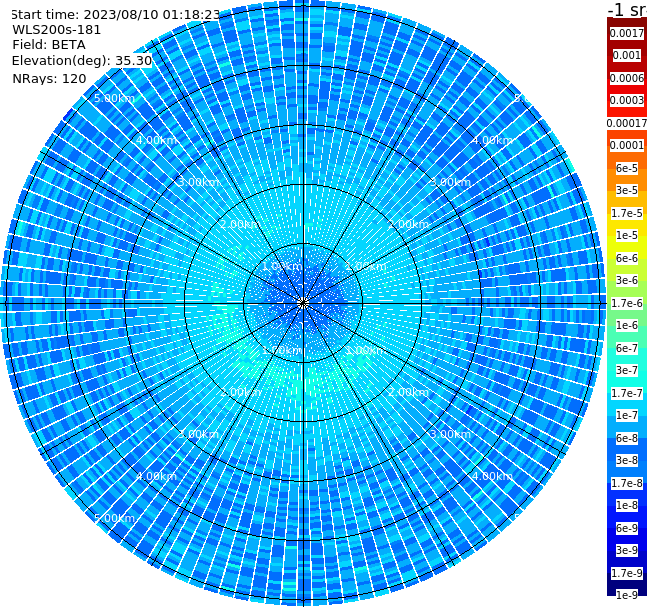Select the 0.0001 colorbar label
Image resolution: width=647 pixels, height=607 pixels.
(x=627, y=145)
